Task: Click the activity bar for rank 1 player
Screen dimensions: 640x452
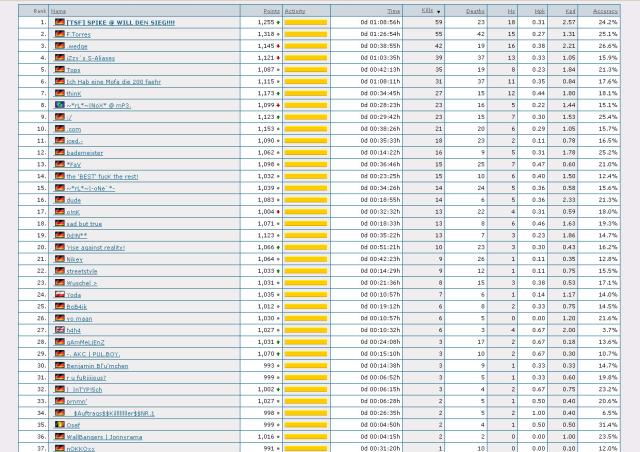Action: (305, 21)
